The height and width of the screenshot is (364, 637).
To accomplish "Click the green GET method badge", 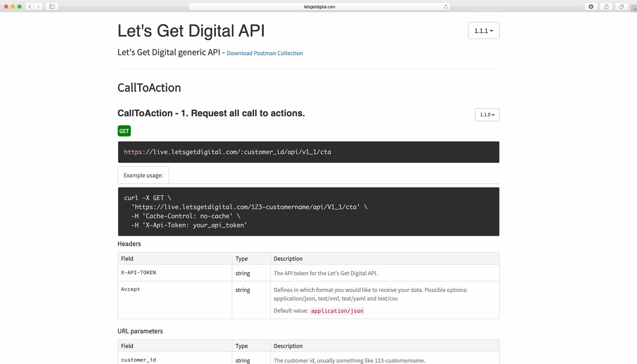I will [x=124, y=131].
